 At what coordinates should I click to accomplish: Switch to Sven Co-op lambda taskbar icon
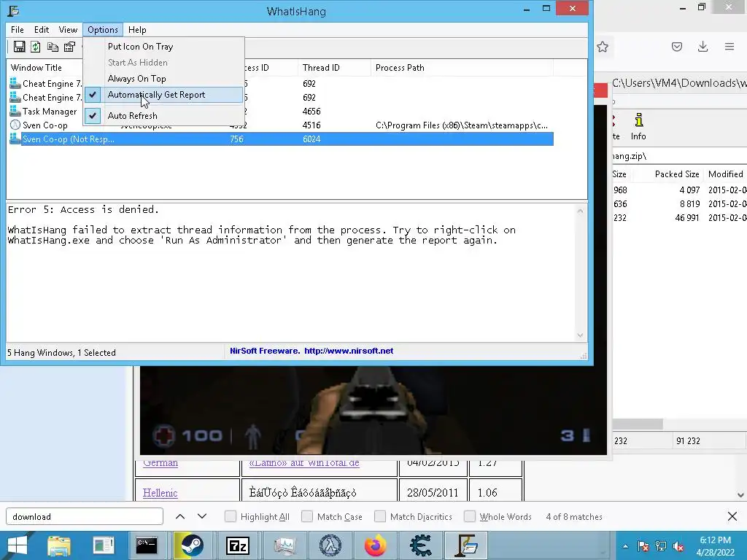(x=330, y=545)
